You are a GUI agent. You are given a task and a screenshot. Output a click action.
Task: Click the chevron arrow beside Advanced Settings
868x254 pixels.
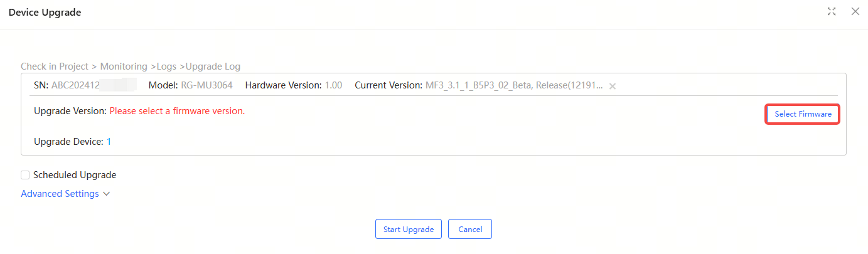(x=106, y=194)
